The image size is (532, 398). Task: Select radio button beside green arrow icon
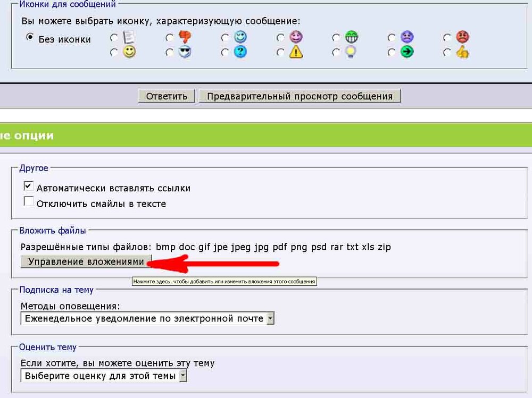coord(392,53)
